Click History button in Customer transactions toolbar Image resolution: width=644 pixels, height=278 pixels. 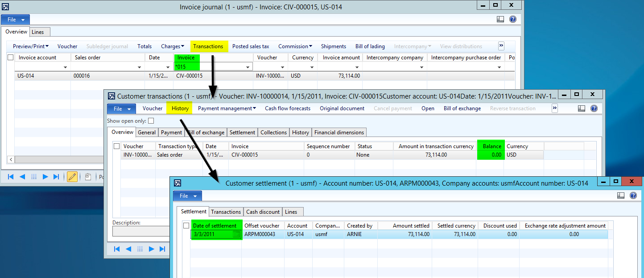[180, 108]
